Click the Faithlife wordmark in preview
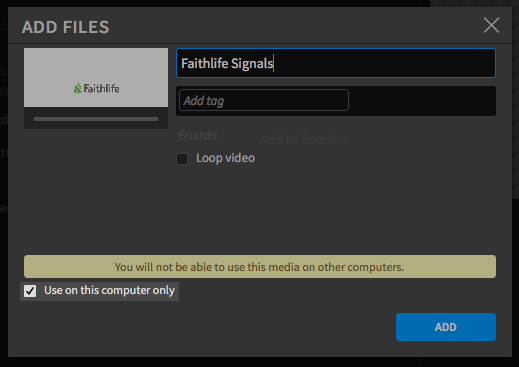Screen dimensions: 519x367 point(101,88)
